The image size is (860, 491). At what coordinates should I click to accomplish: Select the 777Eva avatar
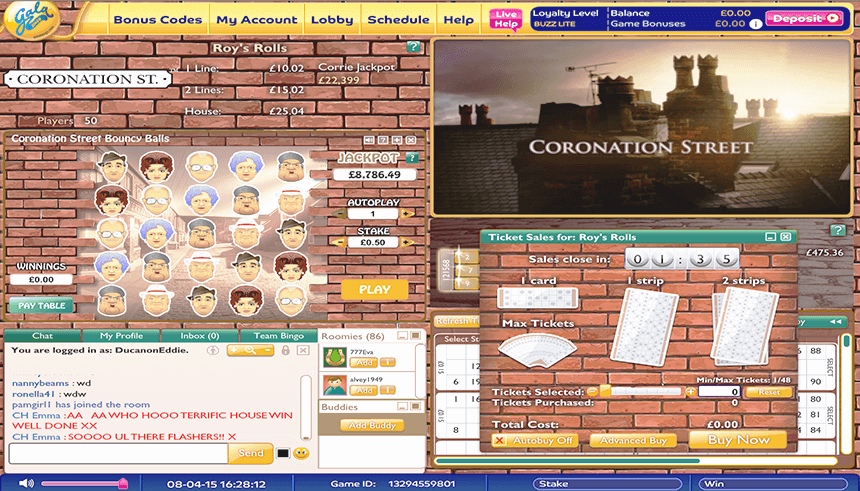[334, 357]
